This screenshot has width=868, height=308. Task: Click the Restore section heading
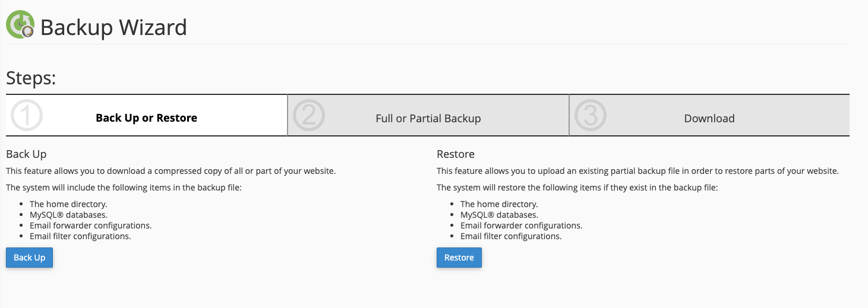[456, 154]
